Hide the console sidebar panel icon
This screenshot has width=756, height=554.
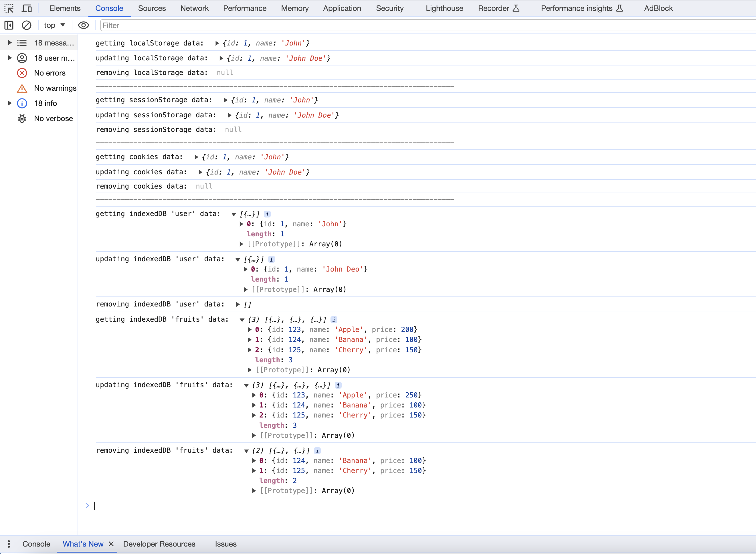[x=9, y=25]
